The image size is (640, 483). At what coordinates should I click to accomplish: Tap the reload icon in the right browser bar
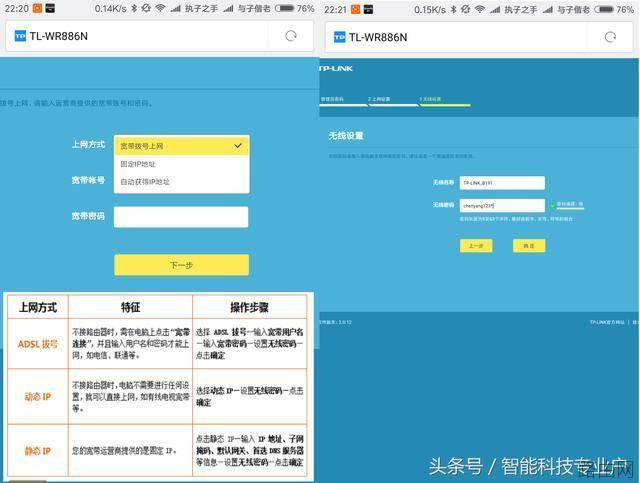tap(610, 37)
